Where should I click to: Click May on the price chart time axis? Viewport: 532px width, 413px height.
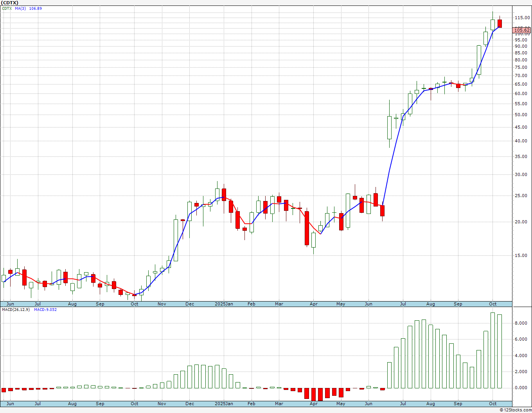[341, 304]
